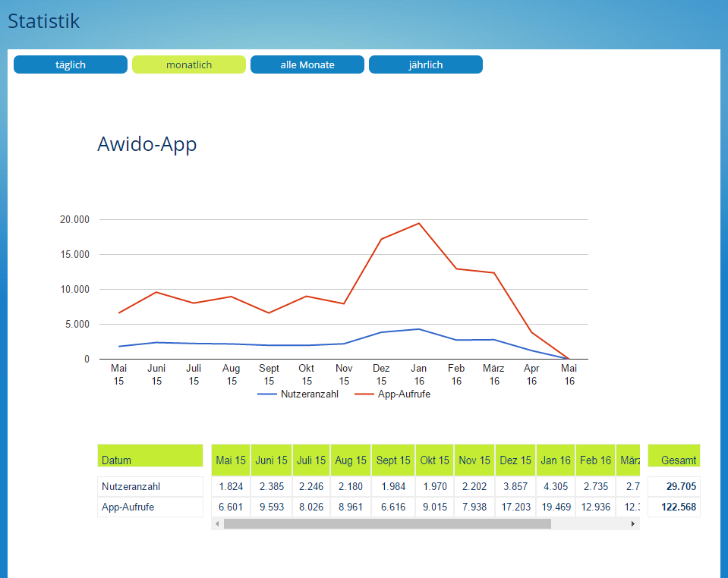
Task: Click the cell with value 12.936
Action: tap(596, 507)
